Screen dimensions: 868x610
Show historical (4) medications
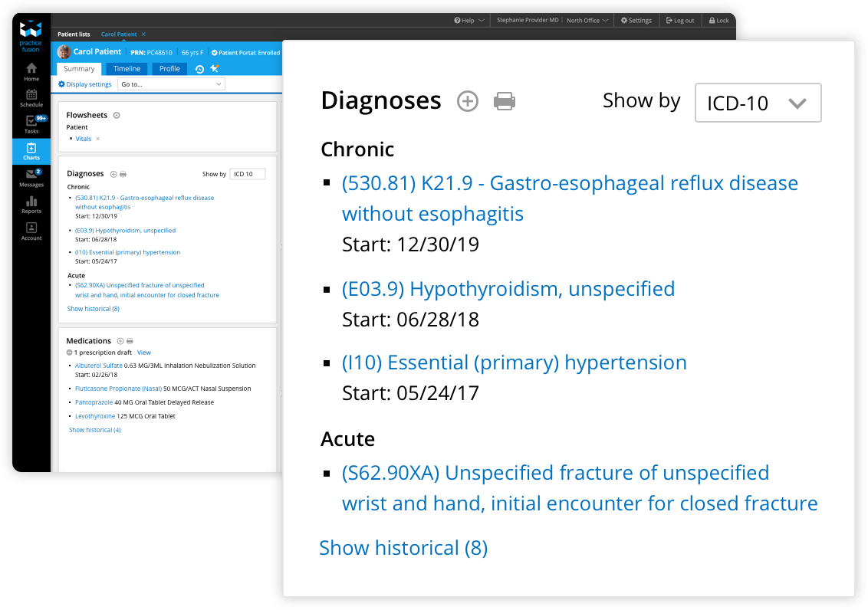pyautogui.click(x=95, y=431)
